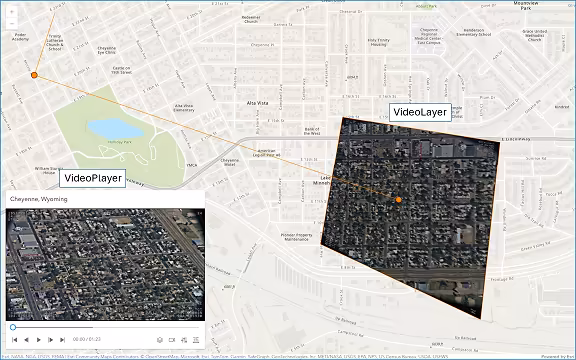The width and height of the screenshot is (576, 360).
Task: Click the Bank of the West label
Action: point(312,131)
